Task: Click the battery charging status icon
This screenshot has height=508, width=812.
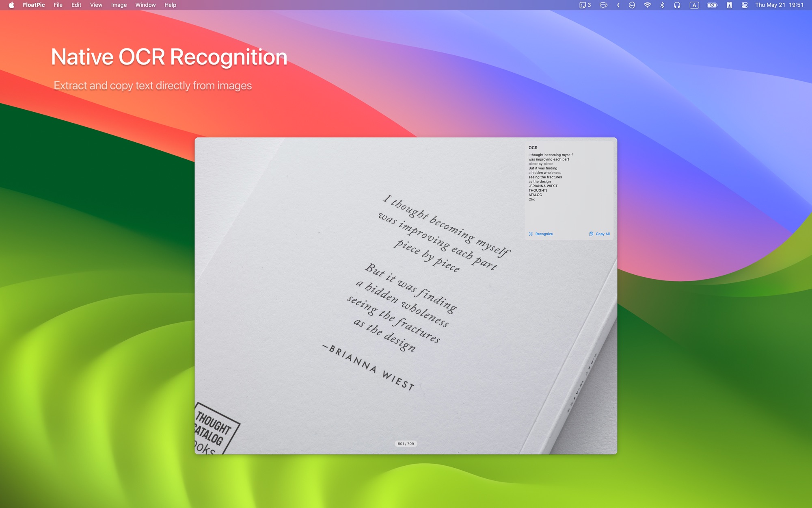Action: 712,5
